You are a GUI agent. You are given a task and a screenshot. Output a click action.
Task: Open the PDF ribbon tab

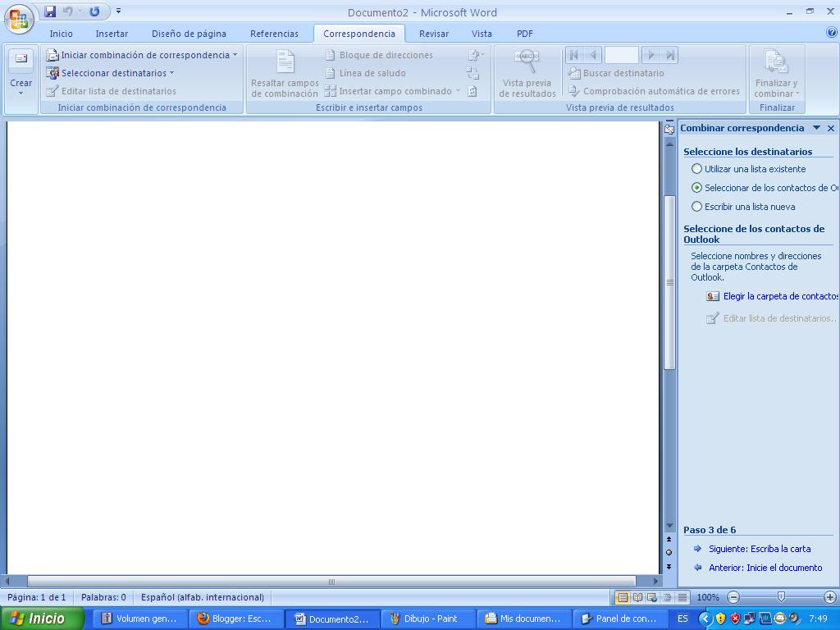[x=524, y=34]
